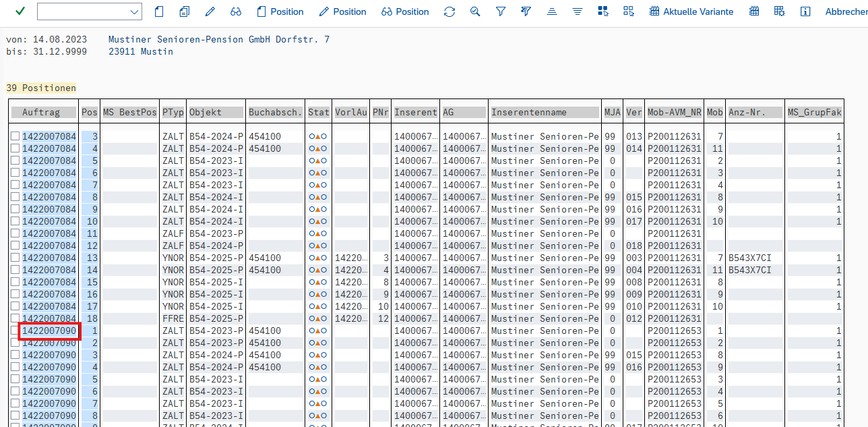
Task: Select the row checkbox for order 1422007084 position 11
Action: point(15,233)
